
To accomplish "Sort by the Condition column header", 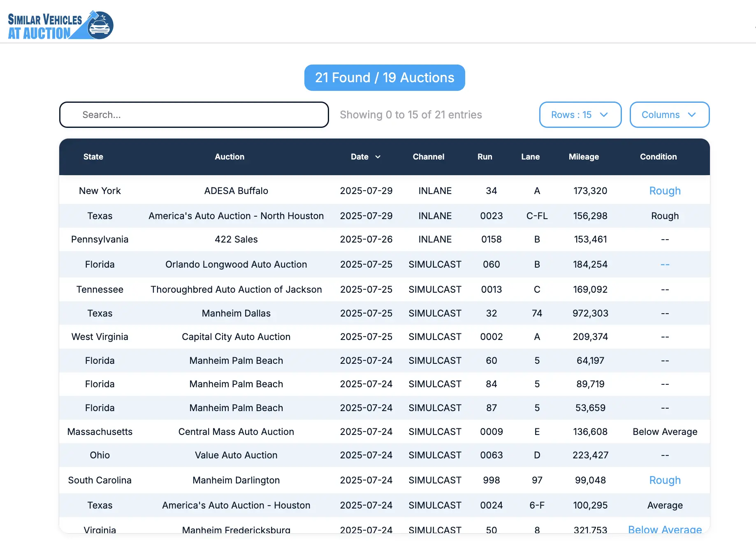I will [658, 157].
